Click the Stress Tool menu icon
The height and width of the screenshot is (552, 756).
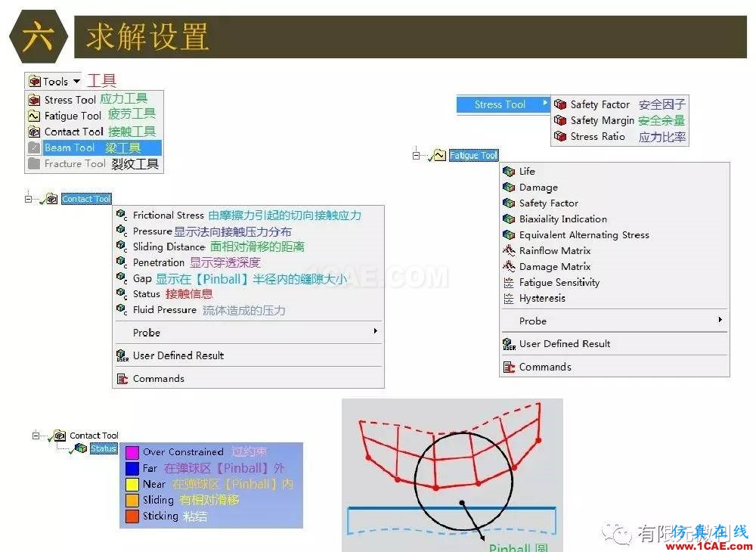(34, 100)
